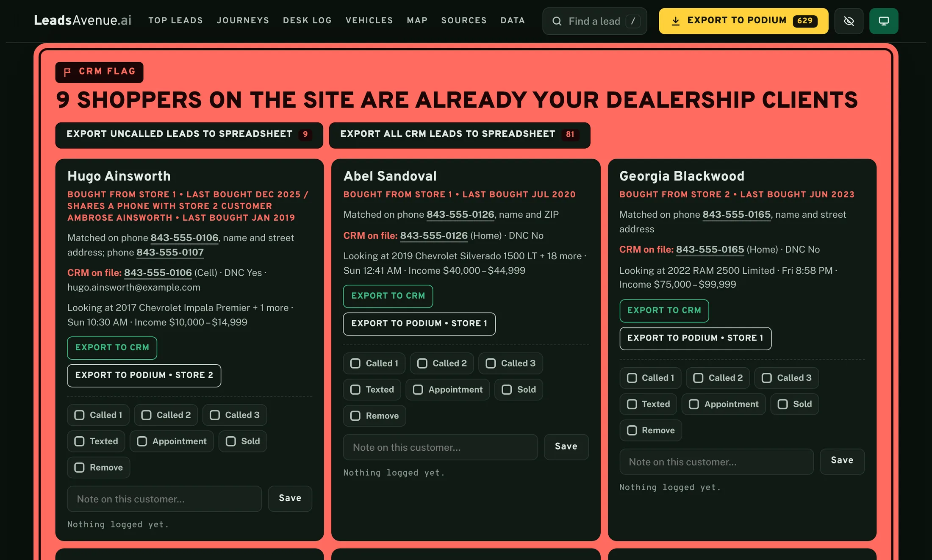The height and width of the screenshot is (560, 932).
Task: Click Georgia's matched phone 843-555-0165
Action: (736, 215)
